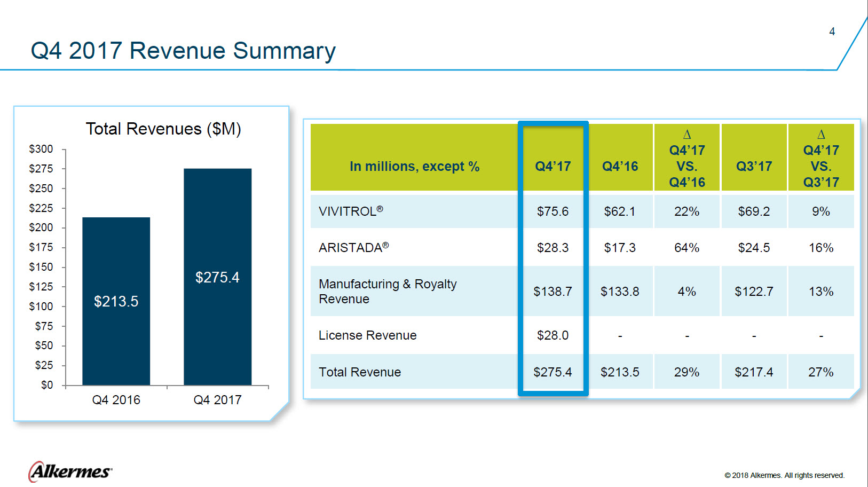This screenshot has width=868, height=487.
Task: Click 'Manufacturing & Royalty Revenue' row label
Action: coord(388,292)
